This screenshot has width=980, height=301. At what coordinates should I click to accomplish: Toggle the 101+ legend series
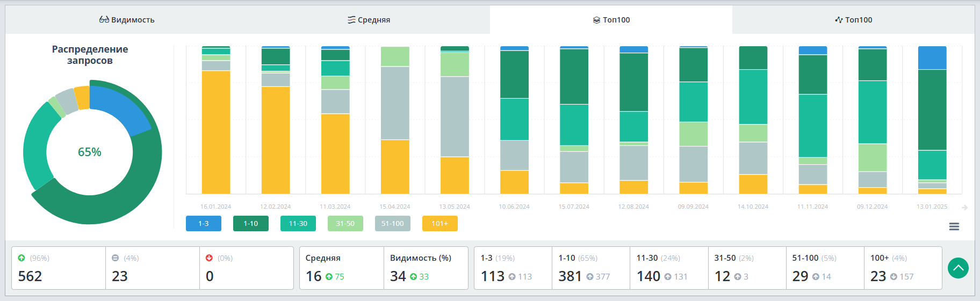pos(440,224)
